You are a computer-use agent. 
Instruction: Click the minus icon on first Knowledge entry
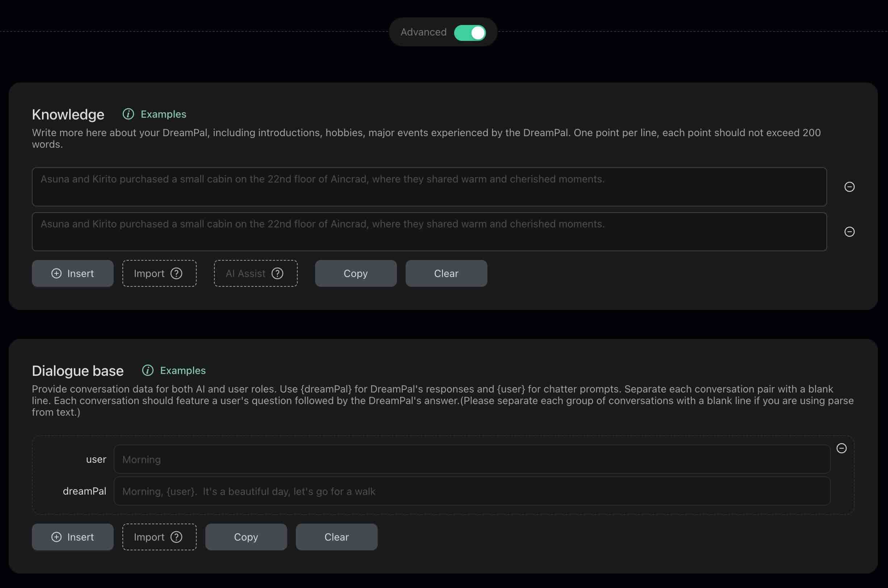(x=849, y=186)
